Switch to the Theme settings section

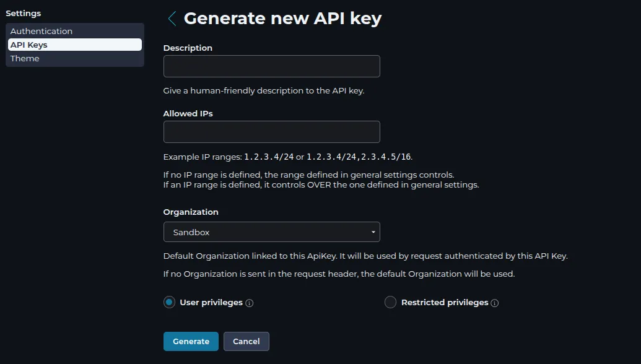pos(25,58)
